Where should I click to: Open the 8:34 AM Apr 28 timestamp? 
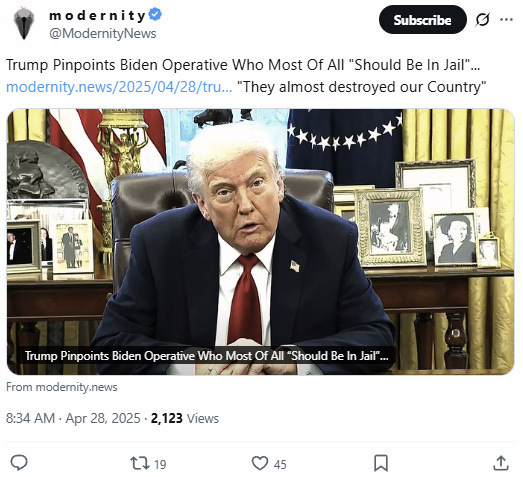click(x=73, y=418)
